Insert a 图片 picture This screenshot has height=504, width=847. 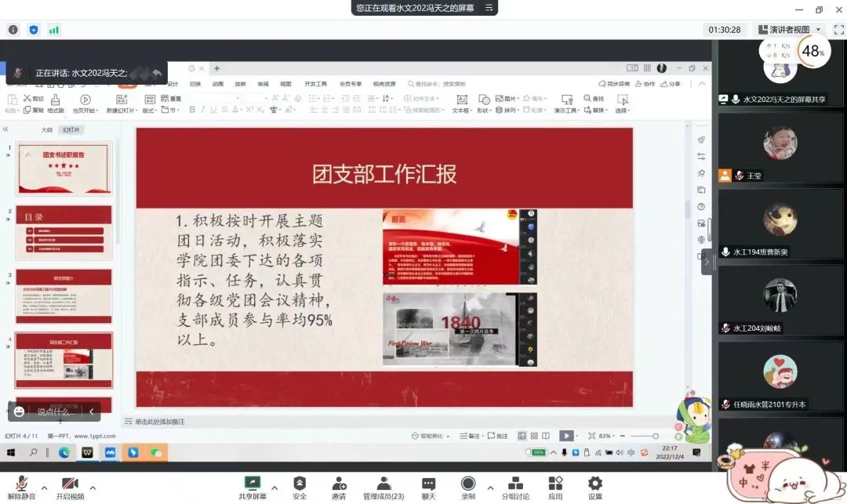[507, 99]
